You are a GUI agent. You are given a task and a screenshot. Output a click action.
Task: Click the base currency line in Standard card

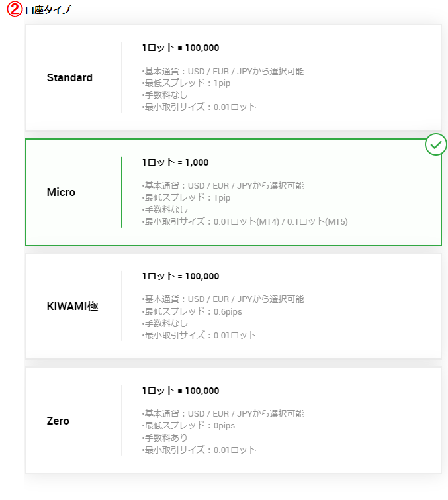click(x=223, y=71)
